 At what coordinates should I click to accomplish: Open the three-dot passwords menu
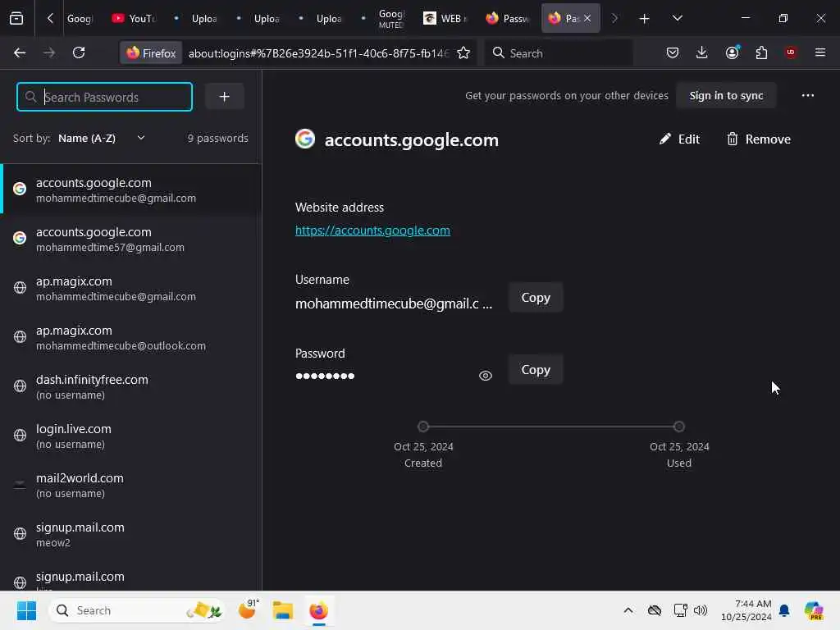(x=807, y=95)
